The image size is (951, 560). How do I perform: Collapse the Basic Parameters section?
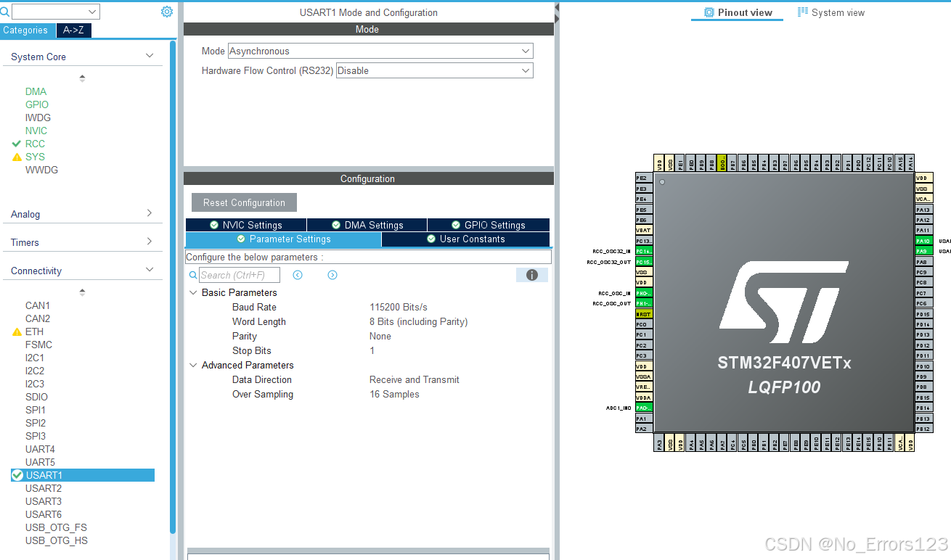(192, 292)
